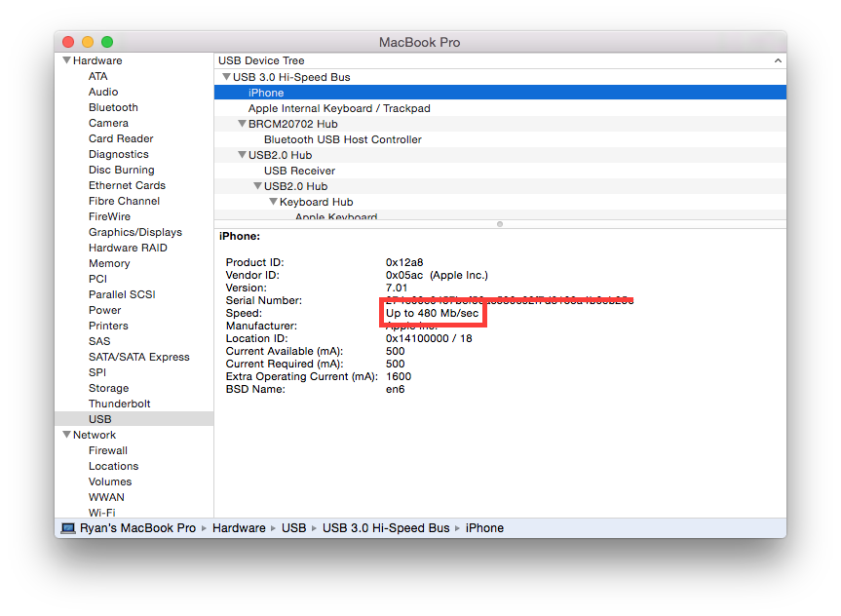Select USB Receiver in device tree
This screenshot has height=616, width=841.
click(500, 171)
